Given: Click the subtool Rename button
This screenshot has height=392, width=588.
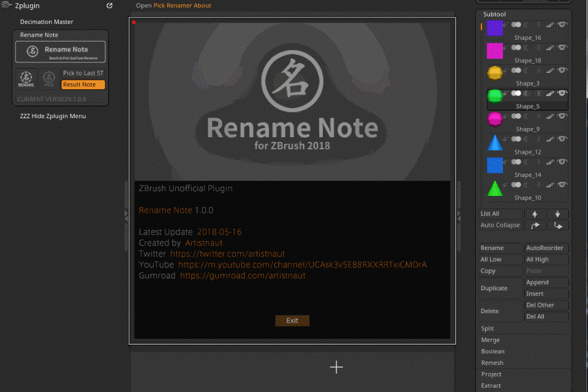Looking at the screenshot, I should pyautogui.click(x=500, y=248).
